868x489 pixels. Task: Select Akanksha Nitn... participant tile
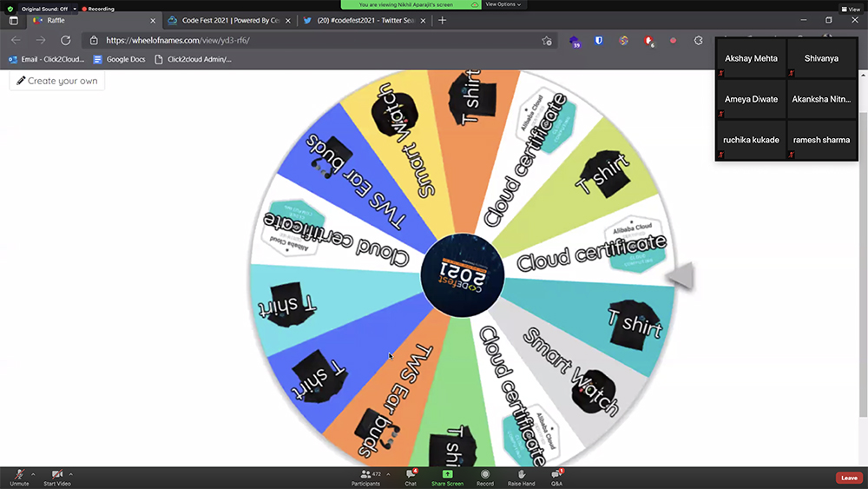pos(821,99)
